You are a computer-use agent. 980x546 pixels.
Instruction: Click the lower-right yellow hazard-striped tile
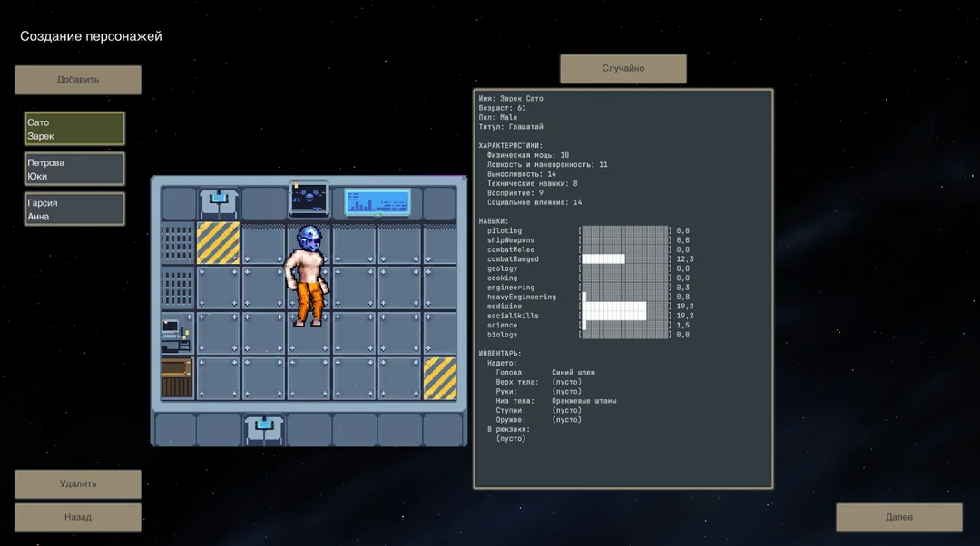(441, 377)
